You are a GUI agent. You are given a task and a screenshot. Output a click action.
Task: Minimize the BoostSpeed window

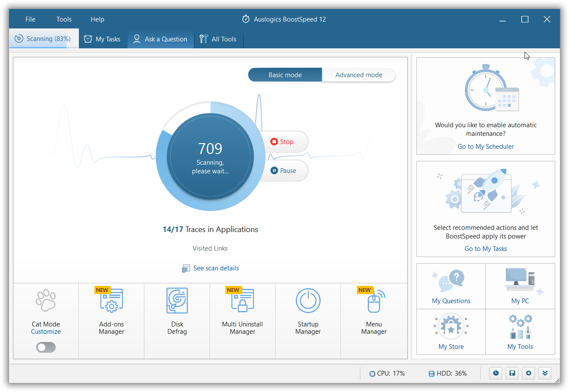point(503,19)
